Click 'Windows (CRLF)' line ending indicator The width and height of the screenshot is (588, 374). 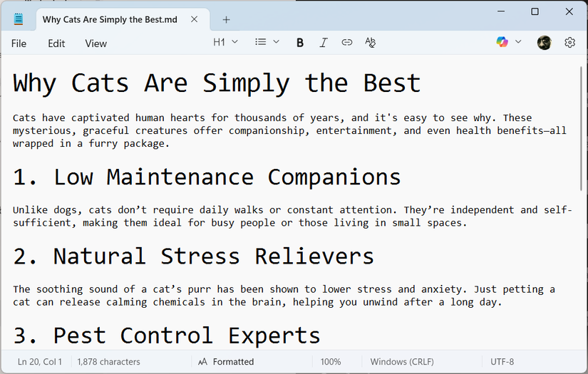click(x=402, y=362)
